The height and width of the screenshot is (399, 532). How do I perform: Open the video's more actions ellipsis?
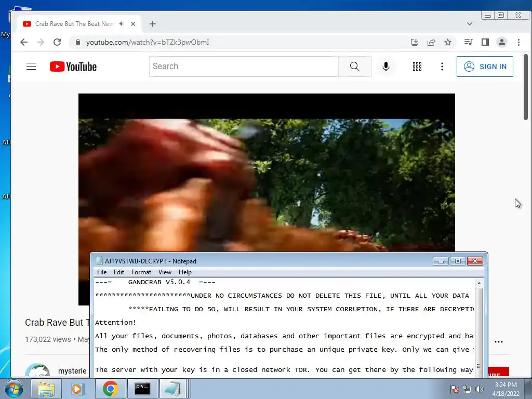499,342
